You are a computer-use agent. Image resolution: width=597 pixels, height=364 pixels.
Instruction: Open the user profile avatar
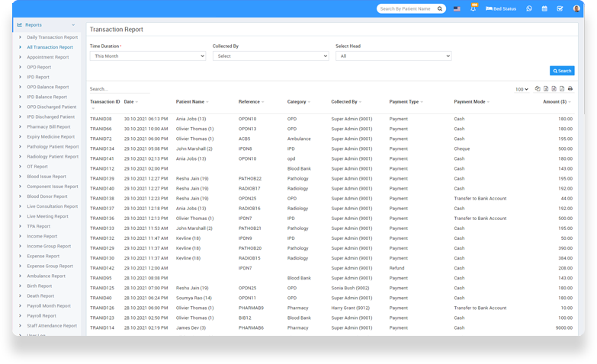576,9
